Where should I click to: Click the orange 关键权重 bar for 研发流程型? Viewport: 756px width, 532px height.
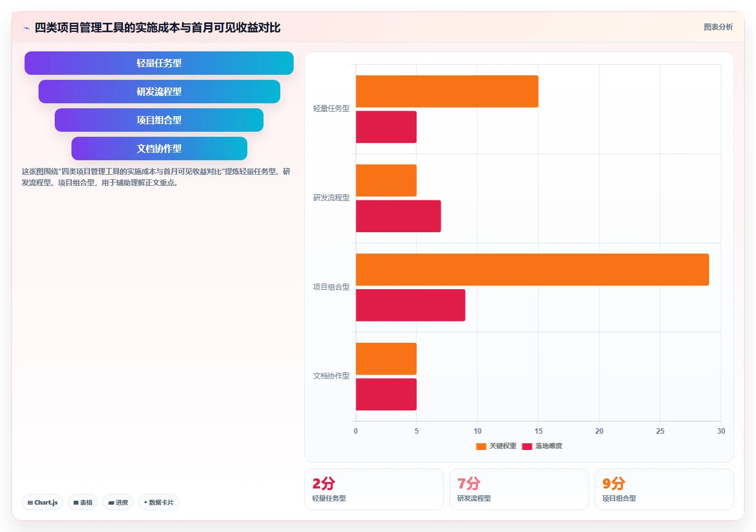point(386,180)
